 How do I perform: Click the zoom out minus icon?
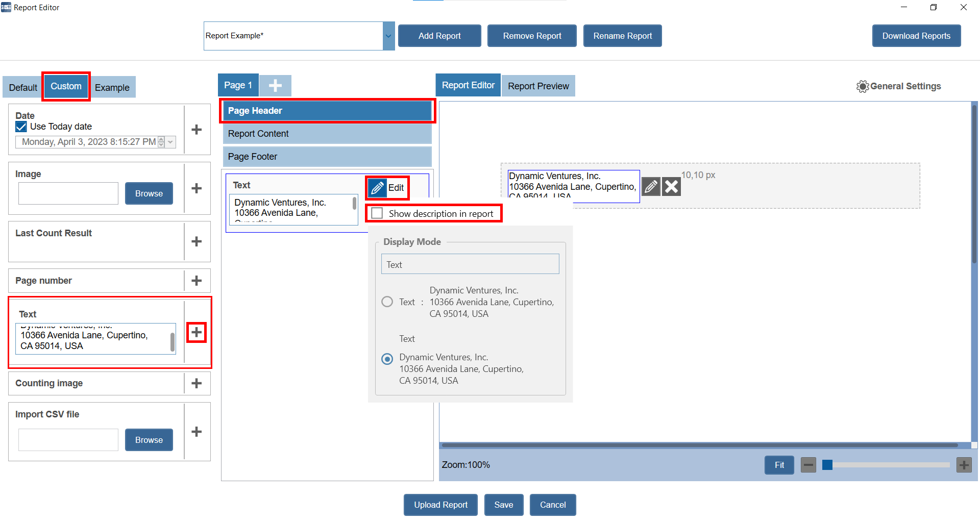coord(808,465)
